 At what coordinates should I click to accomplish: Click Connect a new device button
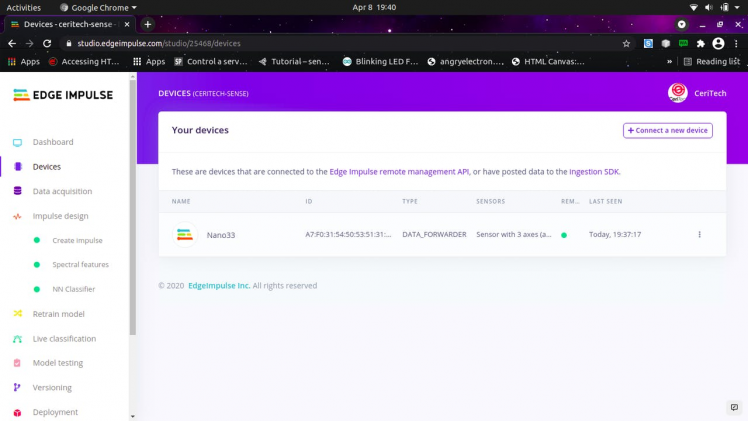pyautogui.click(x=667, y=130)
